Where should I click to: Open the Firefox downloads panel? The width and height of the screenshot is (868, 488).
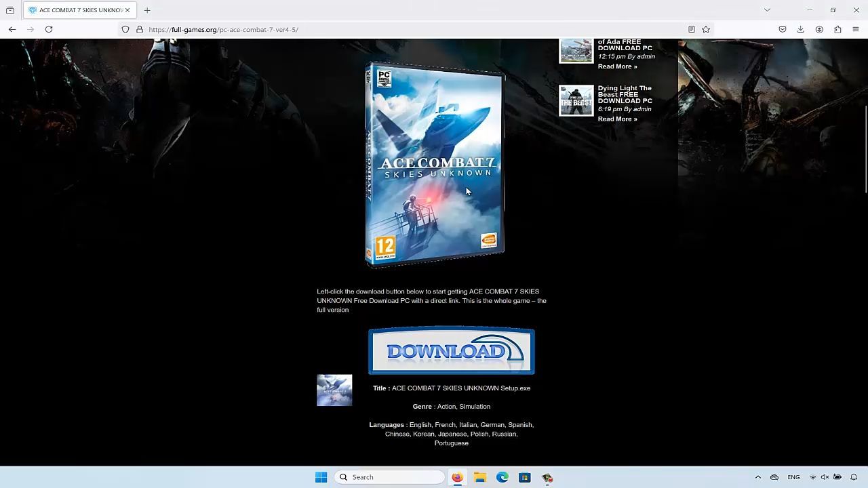[801, 29]
